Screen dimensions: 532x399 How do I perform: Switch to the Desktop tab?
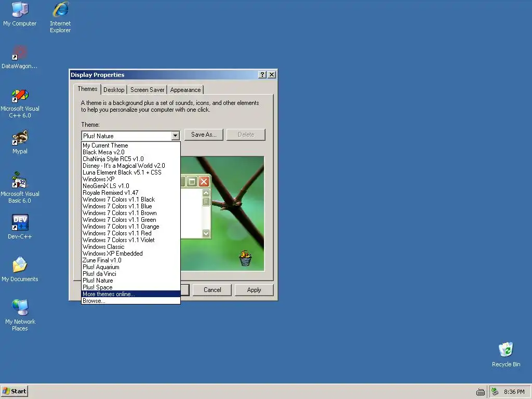114,90
